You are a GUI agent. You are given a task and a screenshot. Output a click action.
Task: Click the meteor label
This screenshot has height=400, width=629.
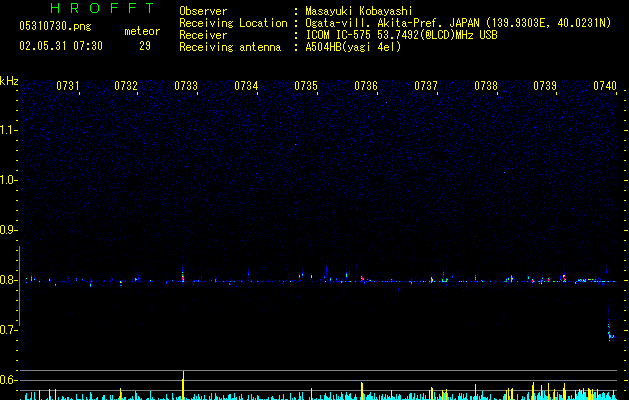pos(142,31)
